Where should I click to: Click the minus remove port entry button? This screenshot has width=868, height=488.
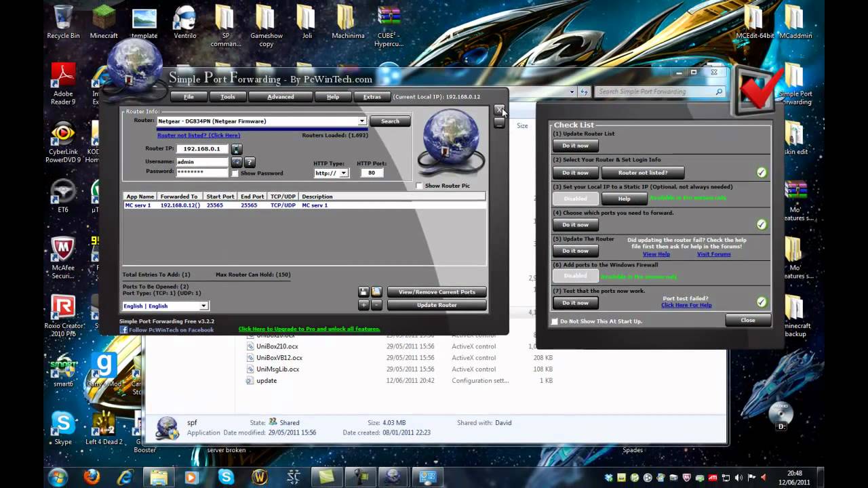pos(376,305)
